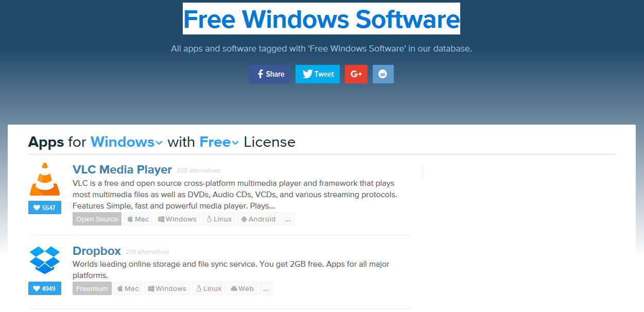Expand more platforms for VLC
644x312 pixels.
(x=288, y=219)
